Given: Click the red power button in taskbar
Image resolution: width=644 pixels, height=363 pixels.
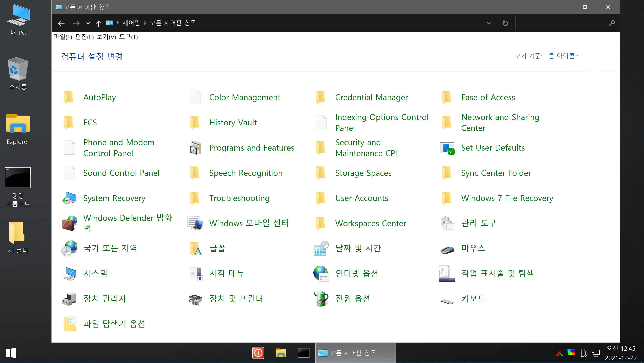Looking at the screenshot, I should point(258,353).
